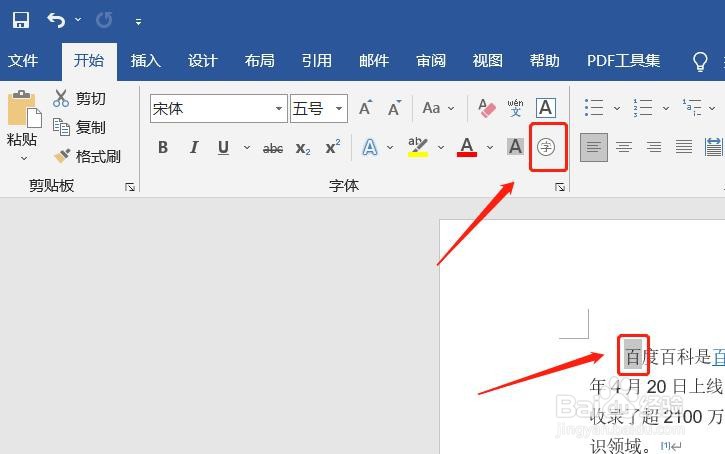Open the PDF工具集 tab
Screen dimensions: 725x454
(623, 61)
